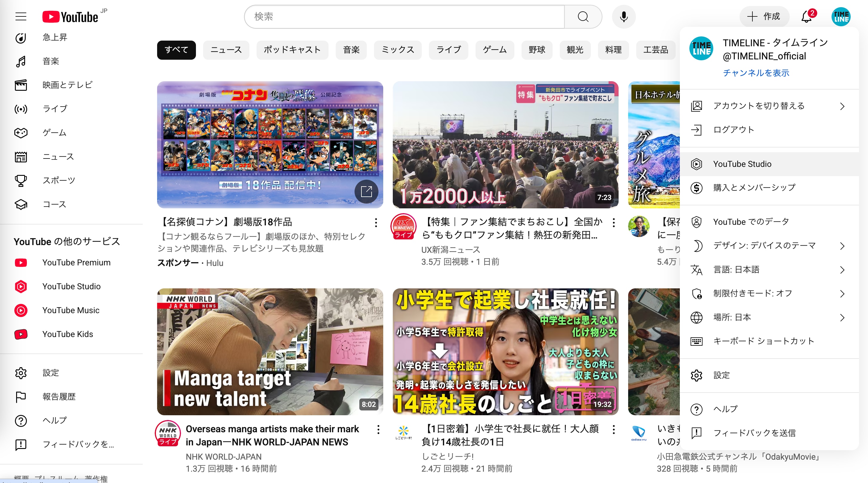This screenshot has width=868, height=483.
Task: Select the すべて filter chip
Action: coord(176,50)
